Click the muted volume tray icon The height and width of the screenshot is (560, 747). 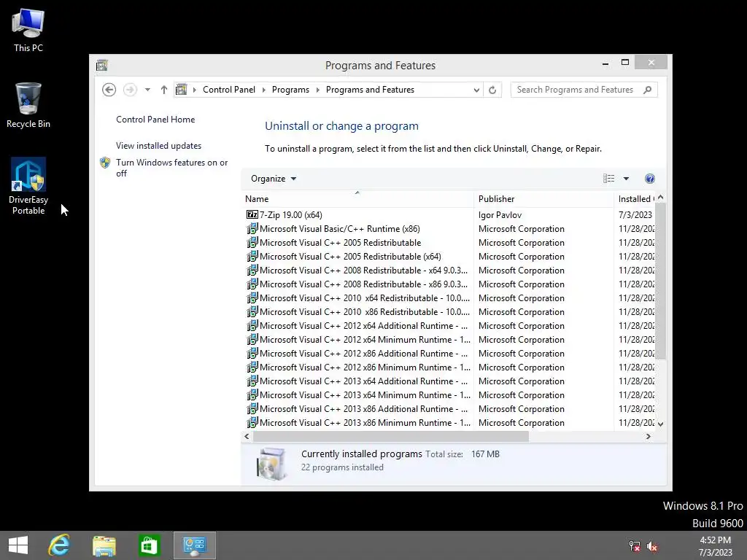(652, 545)
